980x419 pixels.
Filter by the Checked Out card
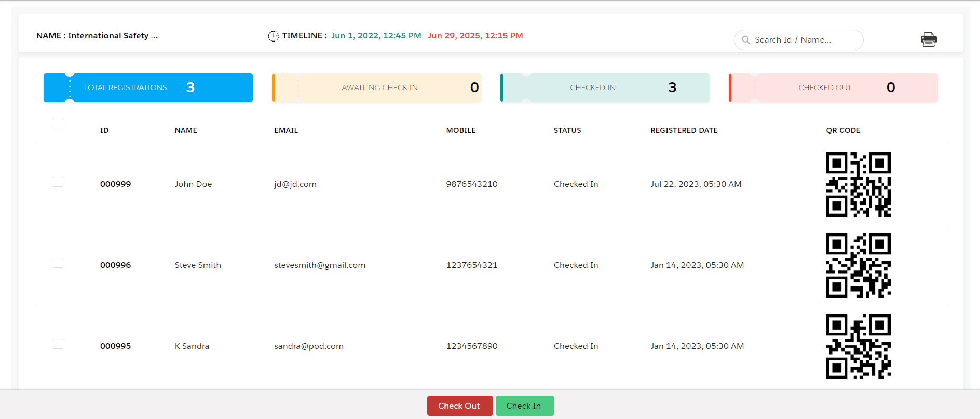[833, 88]
